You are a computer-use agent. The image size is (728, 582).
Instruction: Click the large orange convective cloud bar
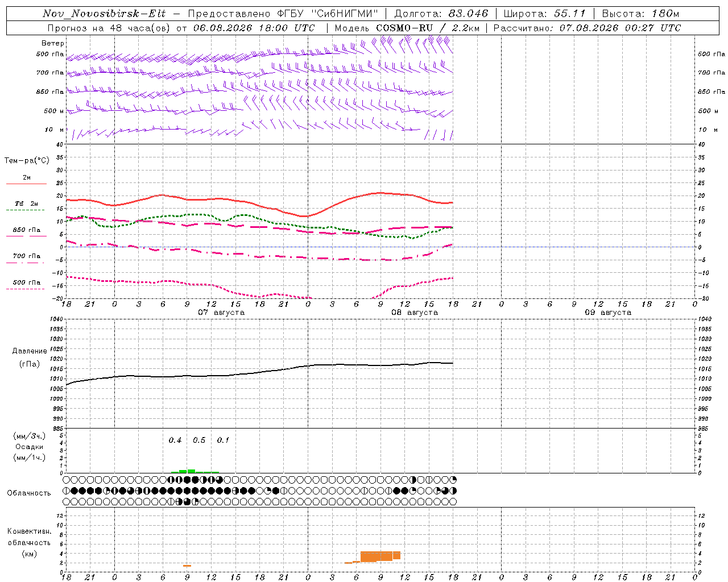point(380,556)
